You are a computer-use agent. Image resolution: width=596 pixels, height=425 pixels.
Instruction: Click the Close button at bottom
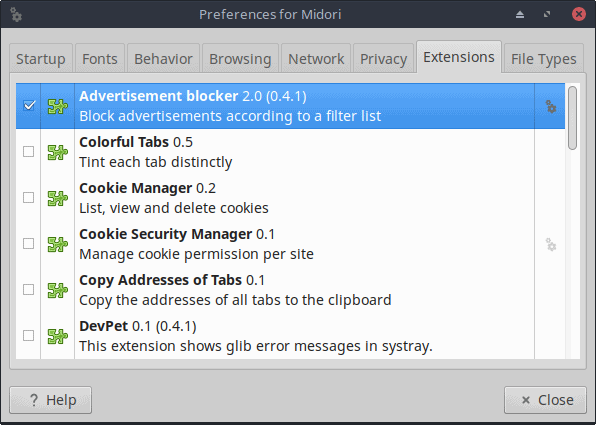point(545,400)
